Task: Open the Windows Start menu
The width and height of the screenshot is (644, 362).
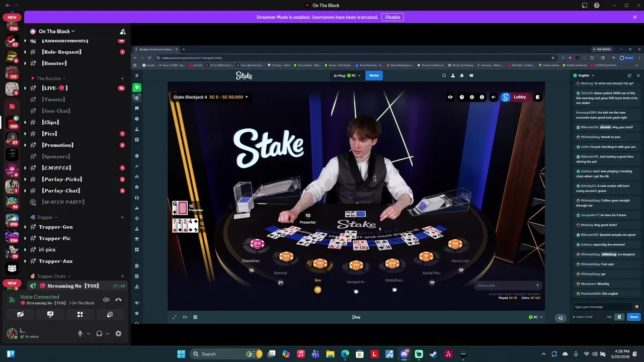Action: (181, 354)
